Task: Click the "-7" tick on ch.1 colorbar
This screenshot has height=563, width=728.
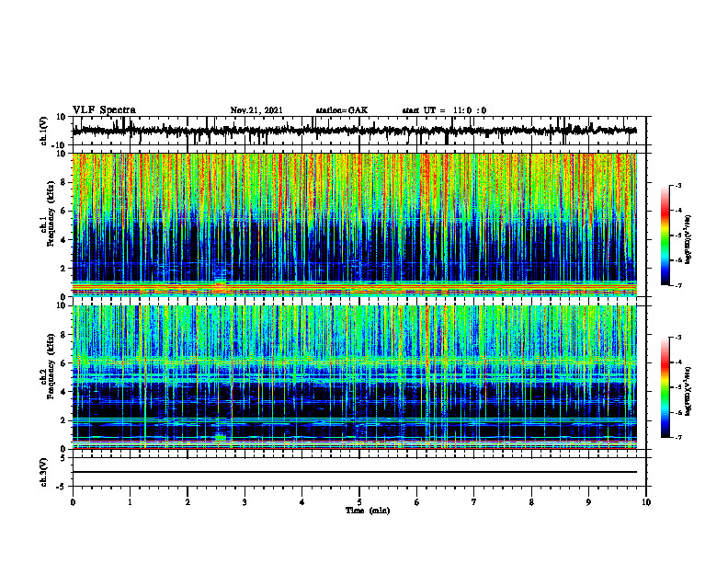Action: pos(678,285)
